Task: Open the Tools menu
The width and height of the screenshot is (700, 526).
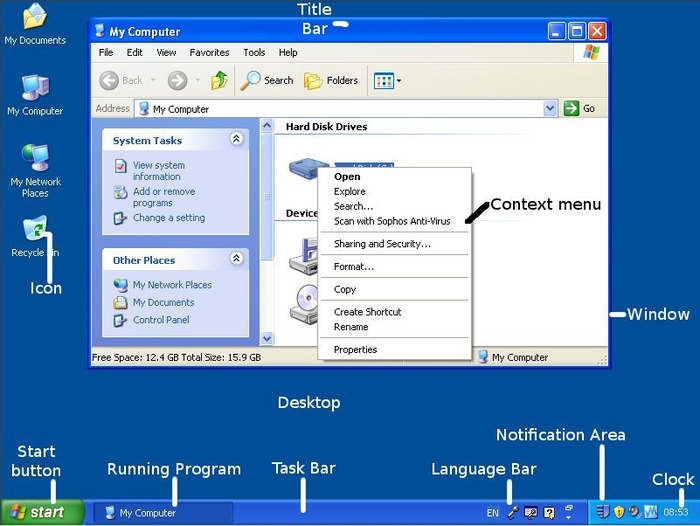Action: (x=254, y=52)
